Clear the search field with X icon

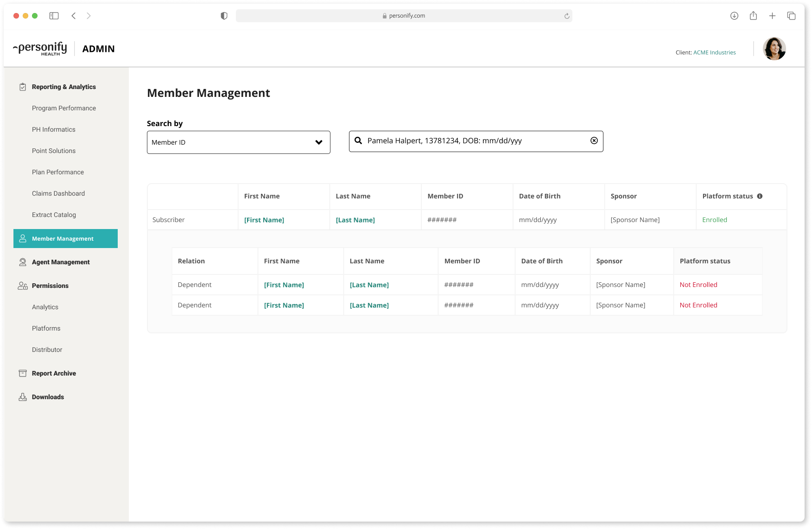coord(594,140)
